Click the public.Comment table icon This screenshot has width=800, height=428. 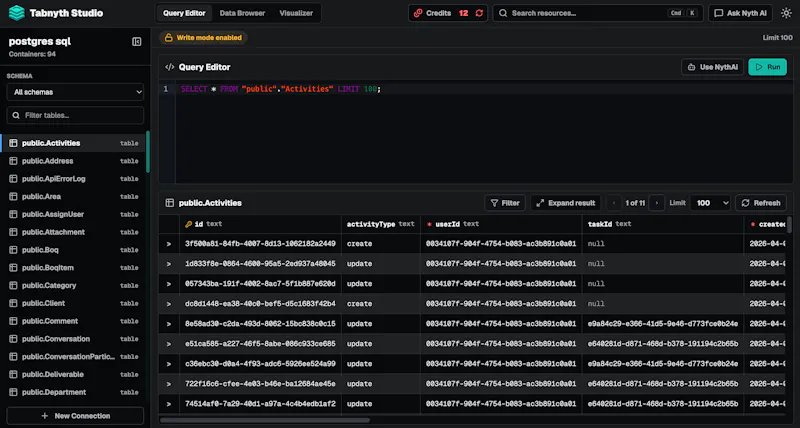point(13,321)
